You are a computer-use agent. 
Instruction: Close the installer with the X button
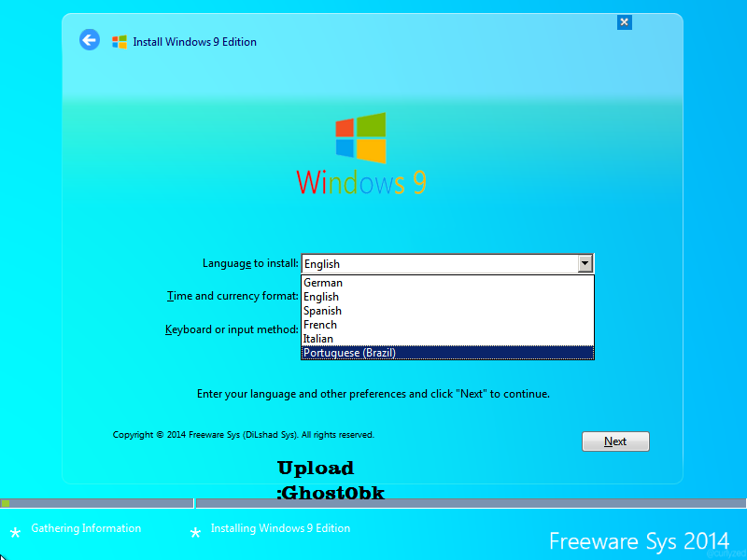(x=624, y=21)
